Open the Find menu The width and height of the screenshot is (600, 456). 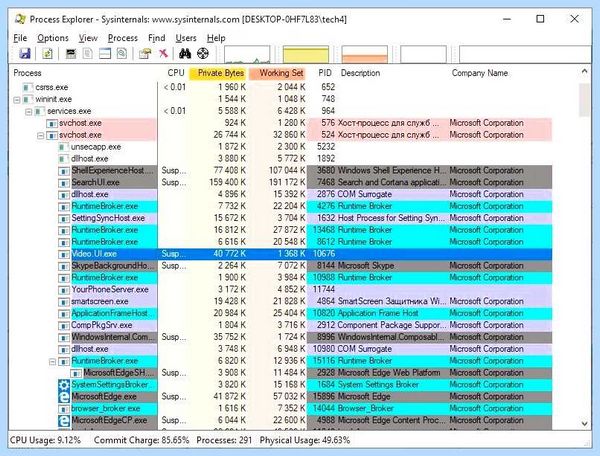pos(157,38)
